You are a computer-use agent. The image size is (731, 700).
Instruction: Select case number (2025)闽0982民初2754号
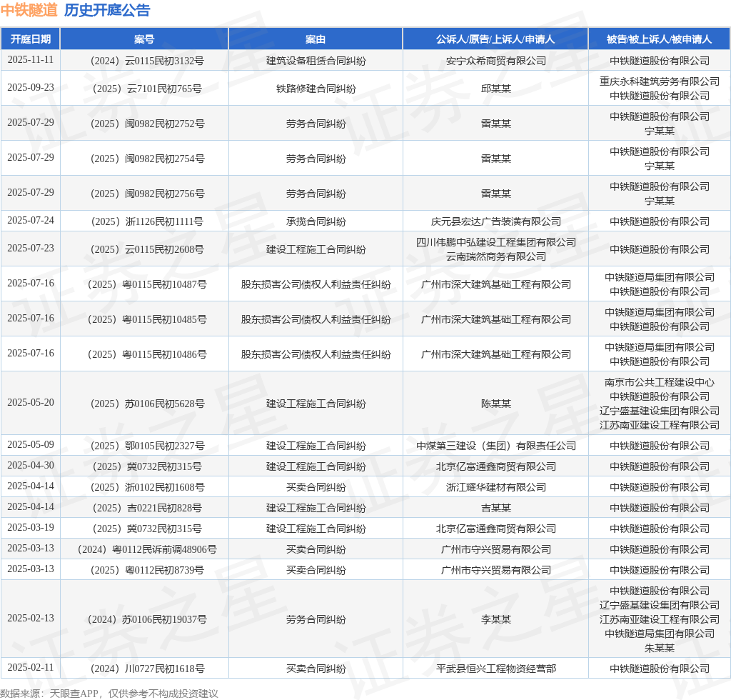(147, 159)
